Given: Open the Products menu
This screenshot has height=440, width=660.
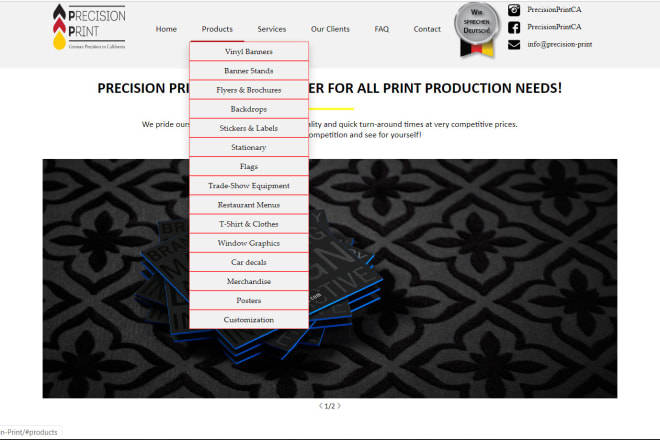Looking at the screenshot, I should 217,29.
